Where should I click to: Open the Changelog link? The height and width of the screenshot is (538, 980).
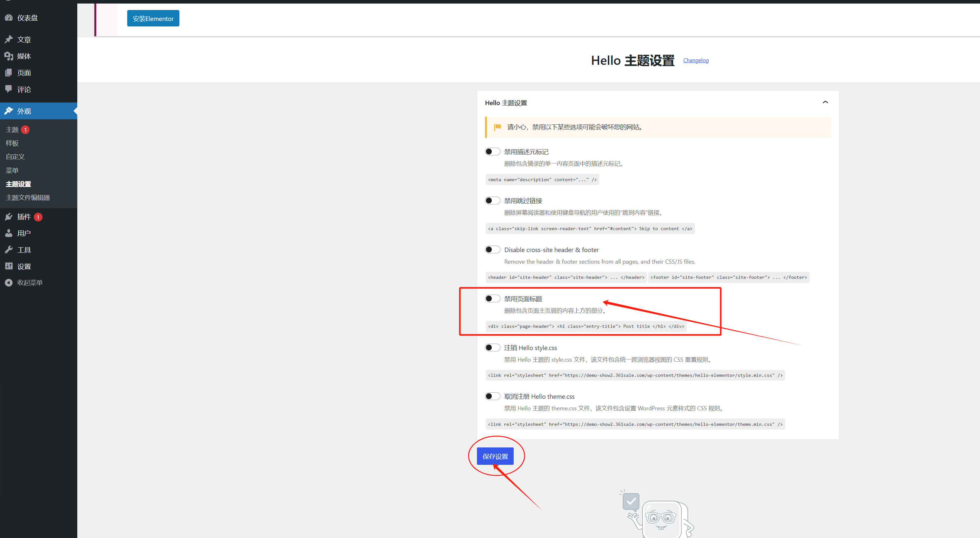click(695, 60)
